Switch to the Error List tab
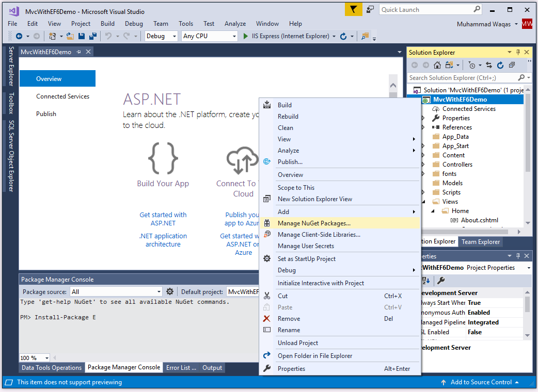Screen dimensions: 538x392 pos(181,368)
